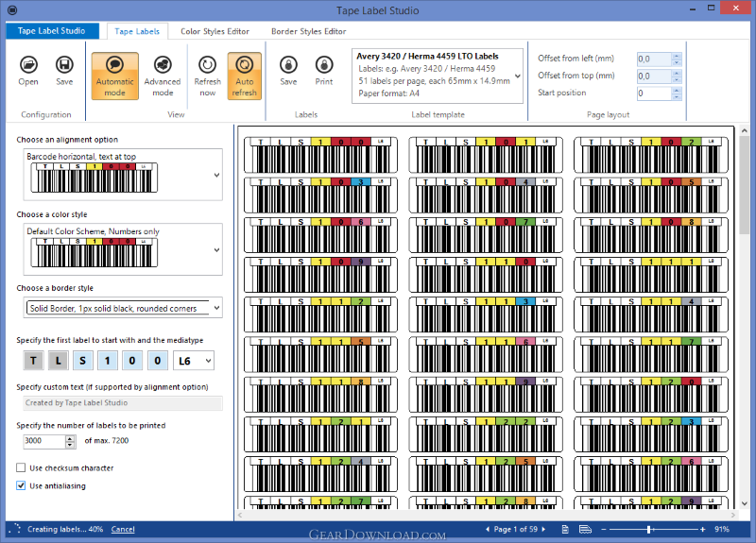Image resolution: width=756 pixels, height=543 pixels.
Task: Print the labels with the Print icon
Action: click(324, 71)
